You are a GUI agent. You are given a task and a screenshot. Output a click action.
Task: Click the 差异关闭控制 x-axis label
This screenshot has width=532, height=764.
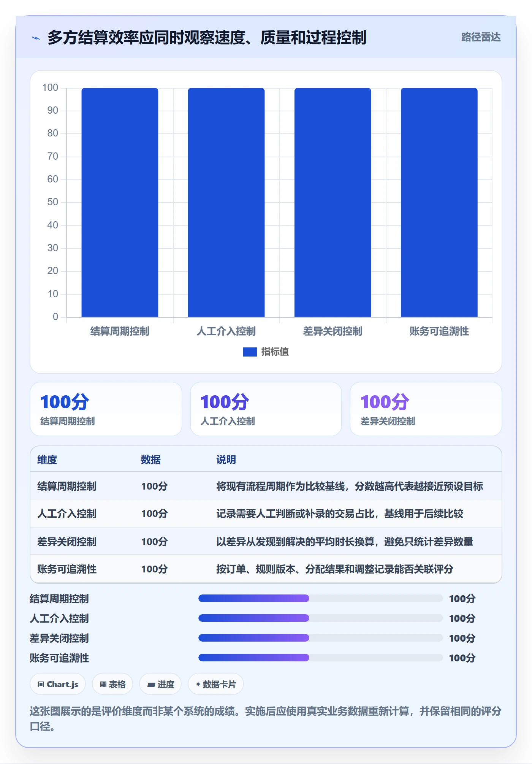332,331
